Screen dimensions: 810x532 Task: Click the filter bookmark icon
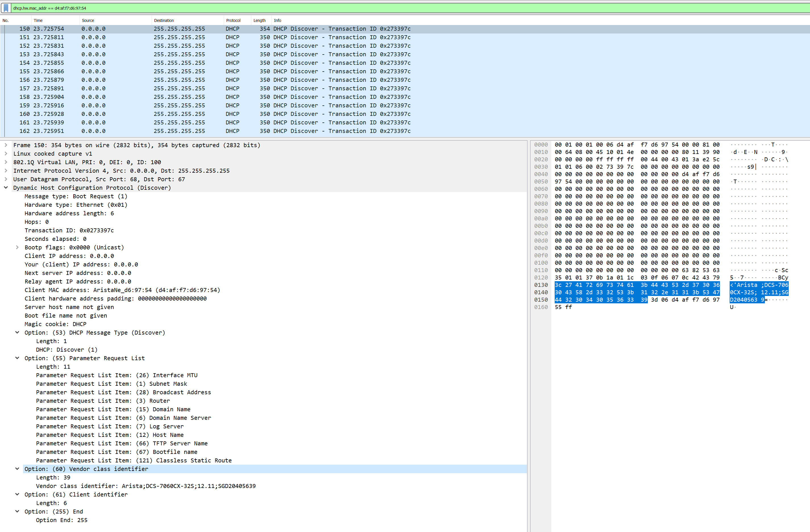point(6,8)
